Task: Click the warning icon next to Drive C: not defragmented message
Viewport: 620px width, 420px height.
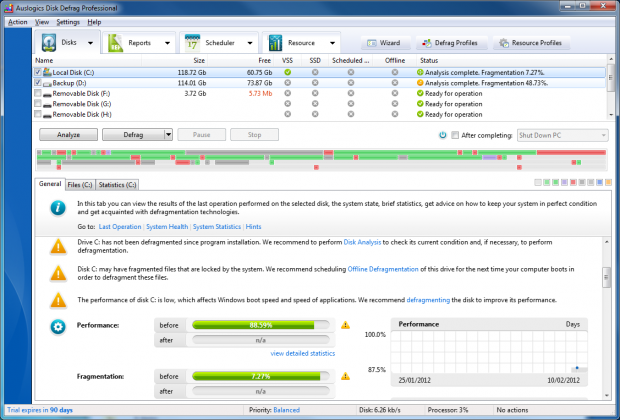Action: tap(58, 246)
